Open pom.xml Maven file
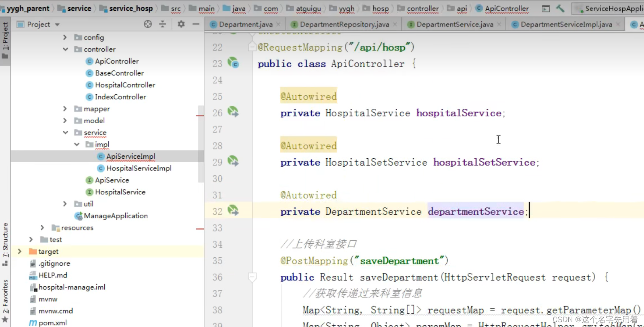644x327 pixels. pos(48,323)
